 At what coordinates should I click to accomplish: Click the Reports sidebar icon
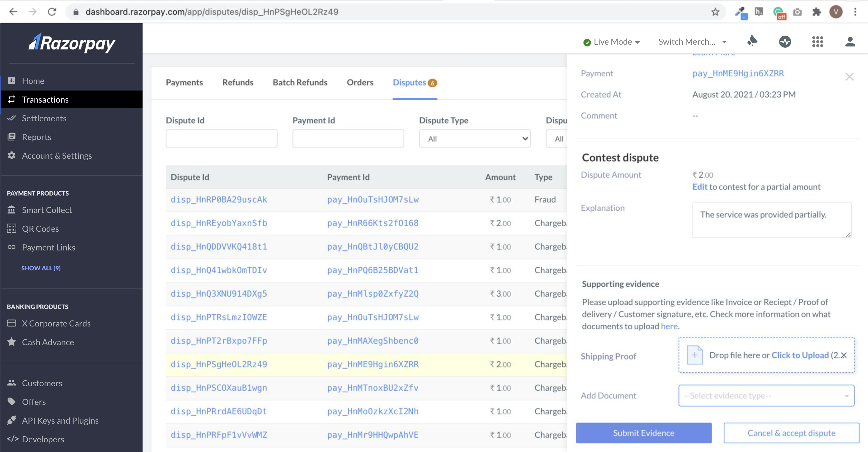coord(11,136)
